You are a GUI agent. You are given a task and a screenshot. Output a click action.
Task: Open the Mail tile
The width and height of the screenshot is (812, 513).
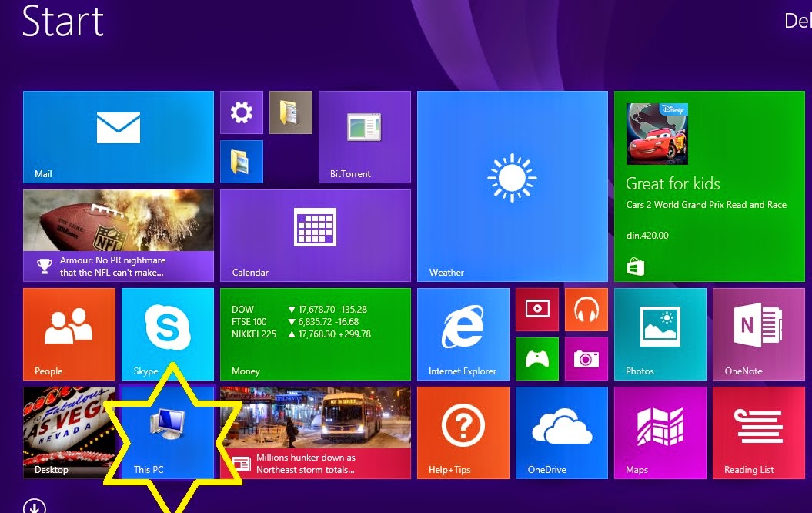click(x=118, y=137)
